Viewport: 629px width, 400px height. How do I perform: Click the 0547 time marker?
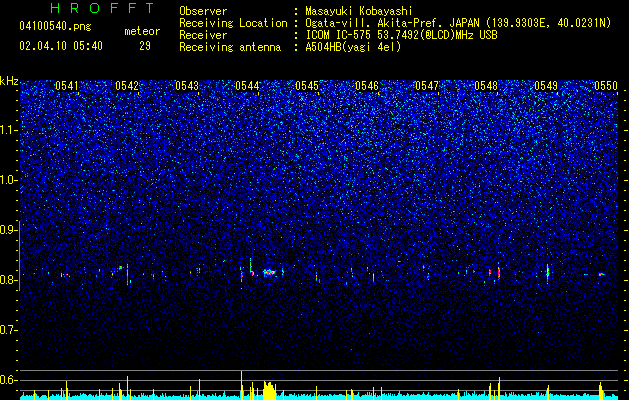click(427, 86)
